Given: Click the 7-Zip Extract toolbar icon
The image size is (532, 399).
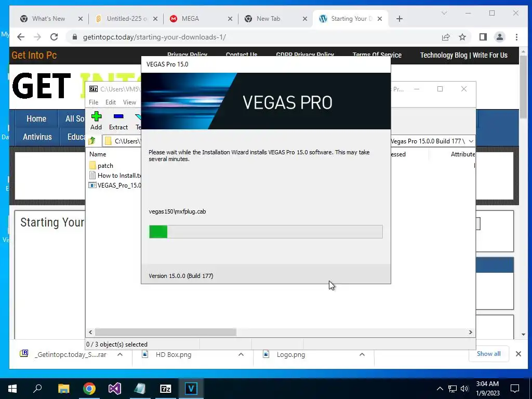Looking at the screenshot, I should tap(118, 121).
